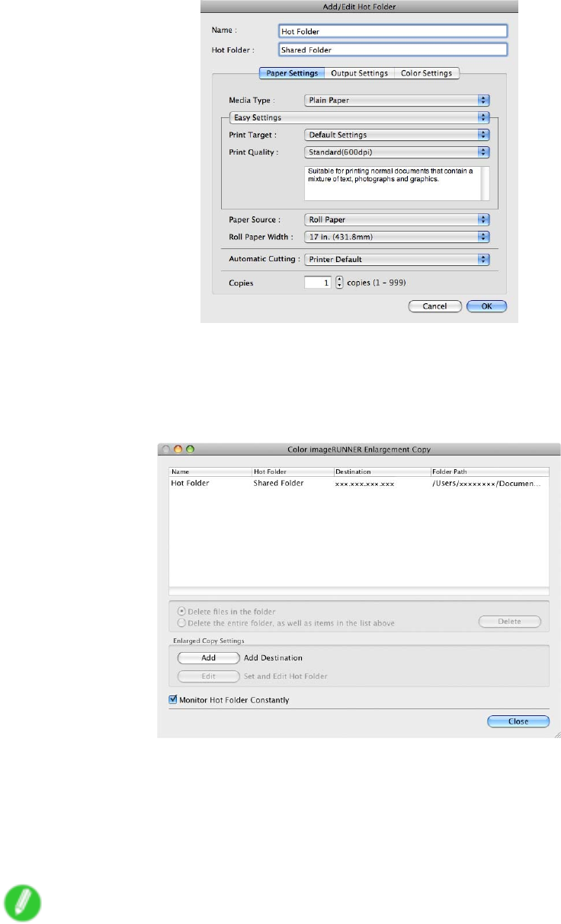
Task: Click the Destination column header
Action: pos(382,472)
